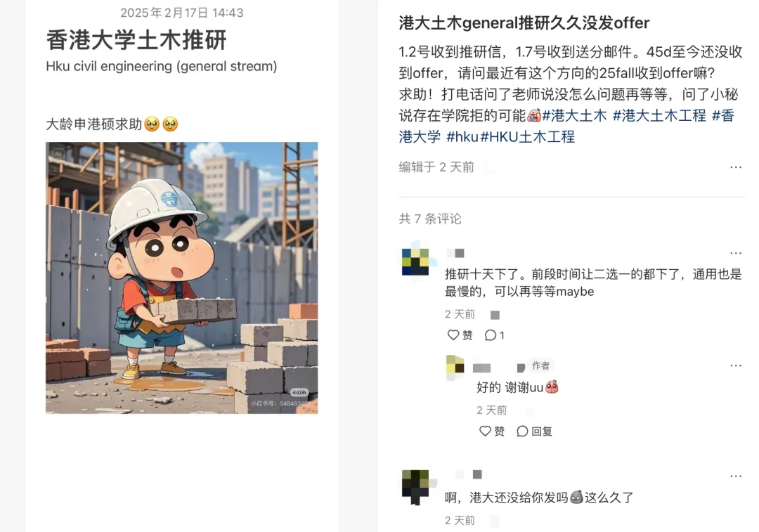759x532 pixels.
Task: Open the three-dot menu on the first comment
Action: [x=736, y=253]
